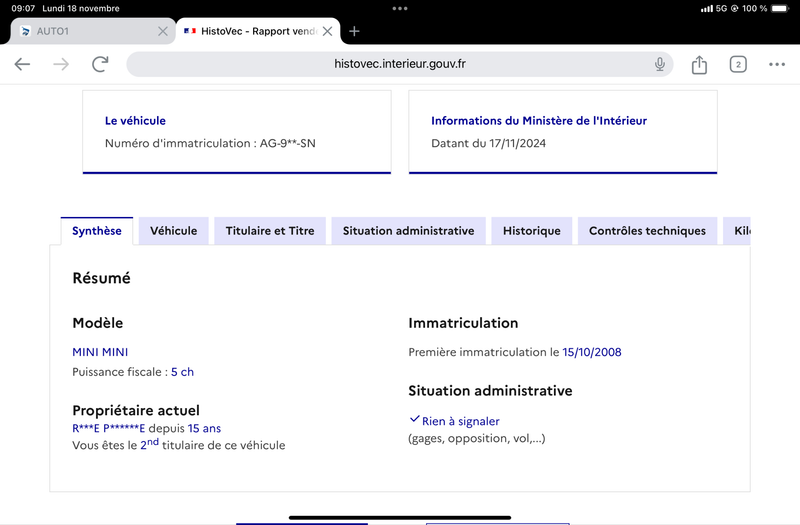This screenshot has height=525, width=800.
Task: Open the Situation administrative tab
Action: click(408, 231)
